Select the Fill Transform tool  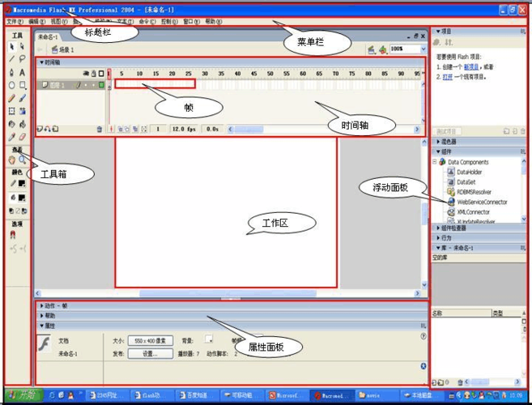(x=23, y=111)
